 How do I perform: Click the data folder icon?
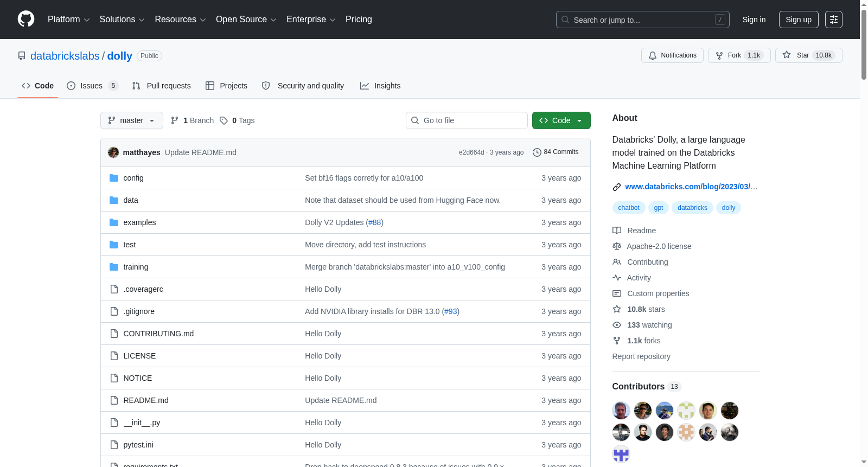click(114, 200)
